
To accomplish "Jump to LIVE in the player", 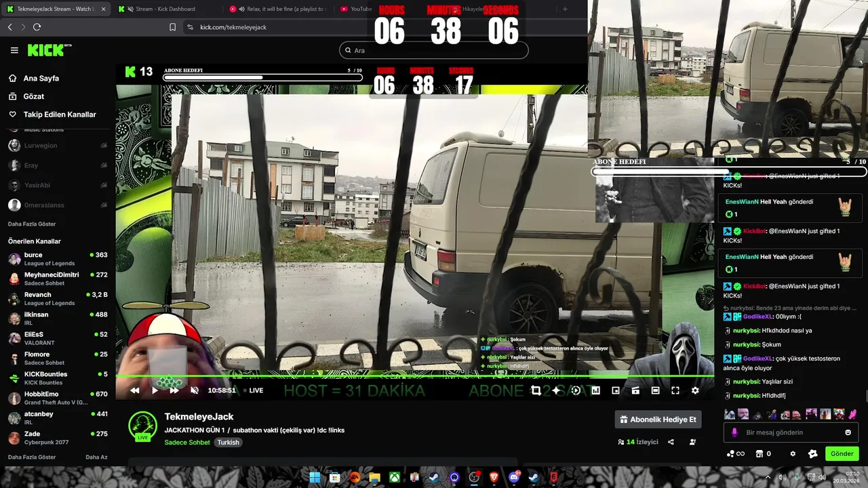I will (x=253, y=390).
